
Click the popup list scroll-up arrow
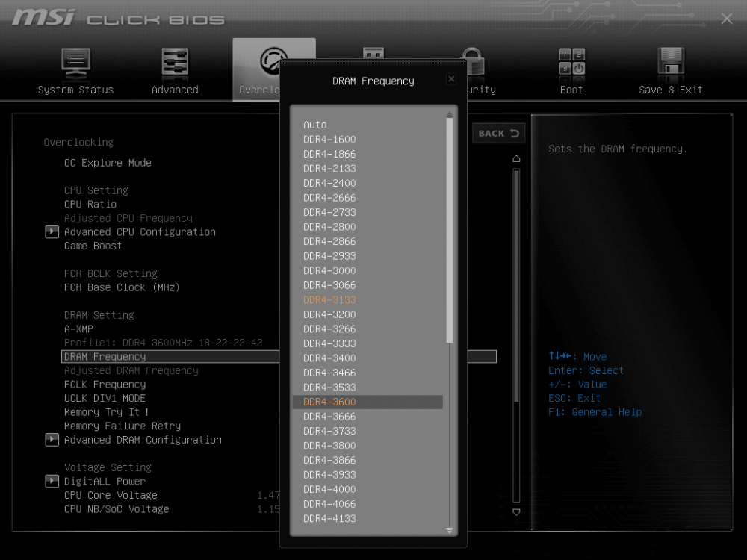click(449, 114)
